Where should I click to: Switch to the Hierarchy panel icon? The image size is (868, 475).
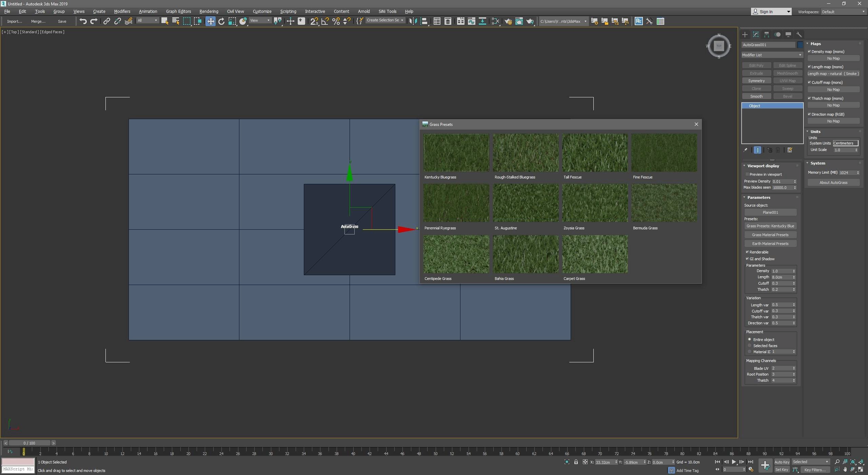pos(767,34)
